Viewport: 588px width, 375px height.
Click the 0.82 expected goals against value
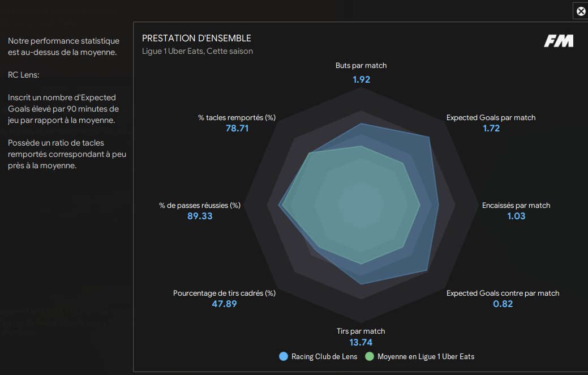(x=503, y=304)
